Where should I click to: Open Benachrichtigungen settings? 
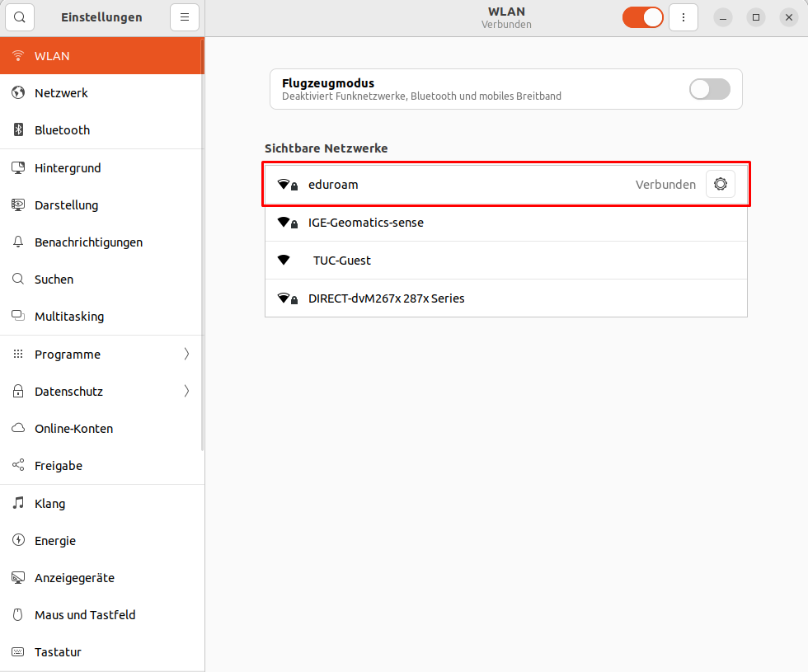click(102, 242)
